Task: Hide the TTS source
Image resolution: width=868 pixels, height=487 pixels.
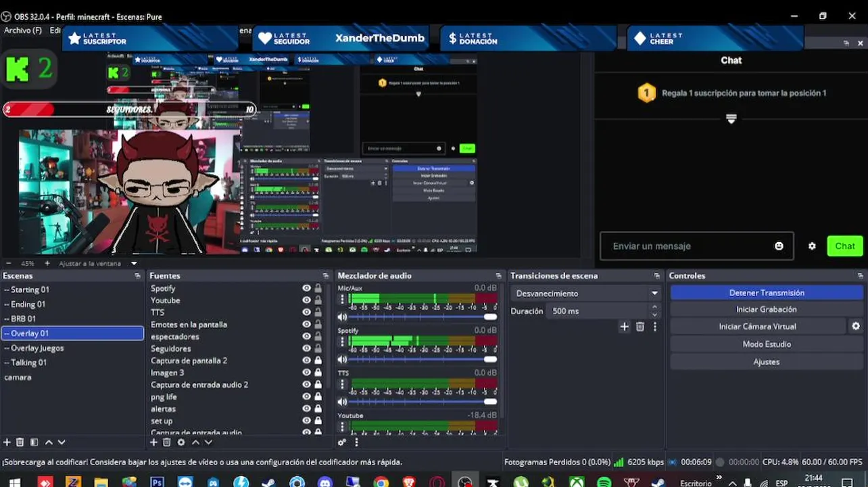Action: coord(306,312)
